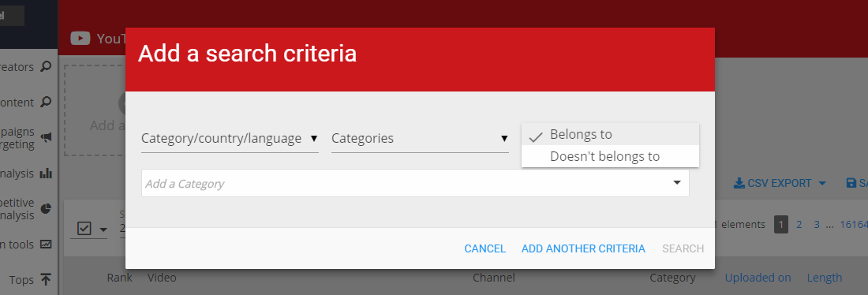Click the Creators search magnifier icon
Screen dimensions: 868x295
(46, 67)
